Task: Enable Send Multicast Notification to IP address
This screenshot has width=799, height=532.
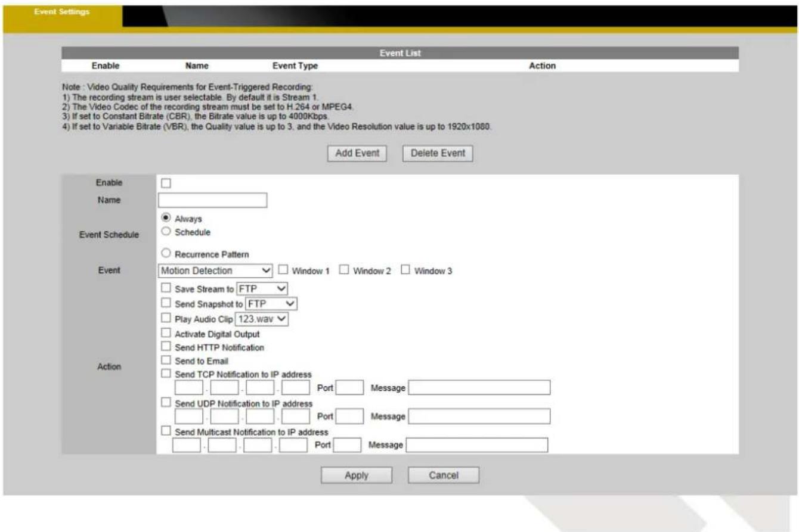Action: 166,430
